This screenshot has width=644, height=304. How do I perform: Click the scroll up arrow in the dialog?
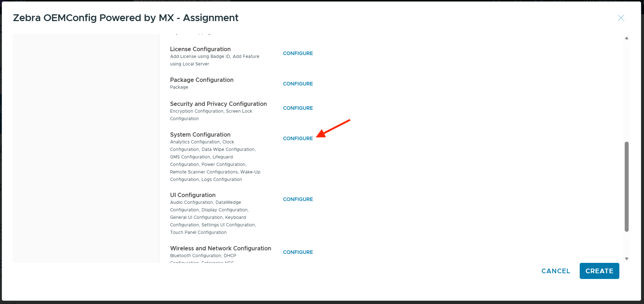coord(626,38)
